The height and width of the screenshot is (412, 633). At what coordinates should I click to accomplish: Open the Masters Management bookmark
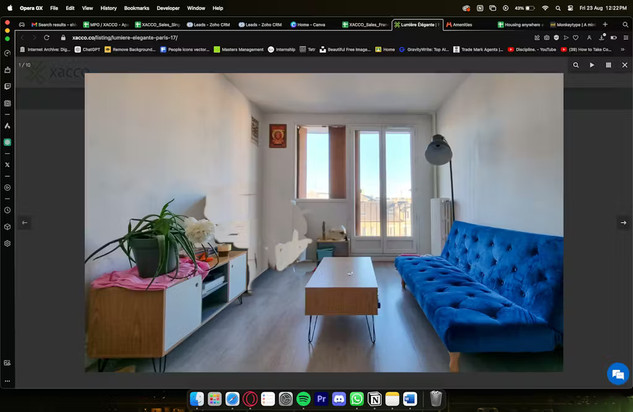[239, 49]
